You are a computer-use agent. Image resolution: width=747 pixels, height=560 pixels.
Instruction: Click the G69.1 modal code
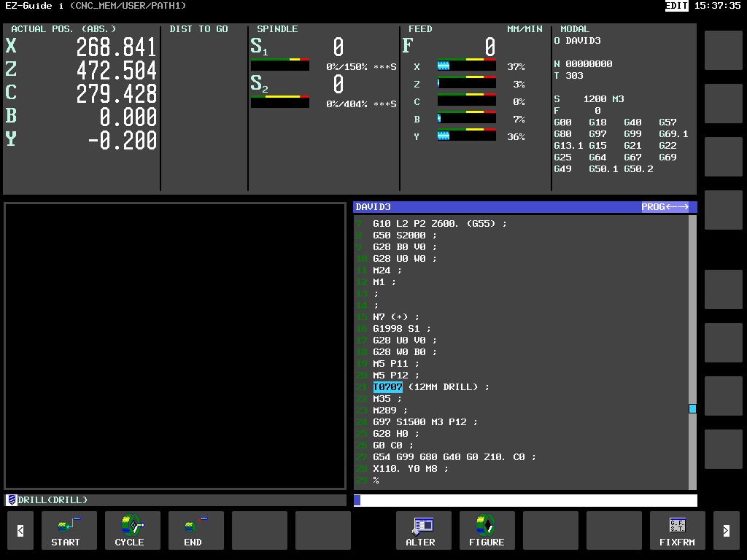(673, 134)
